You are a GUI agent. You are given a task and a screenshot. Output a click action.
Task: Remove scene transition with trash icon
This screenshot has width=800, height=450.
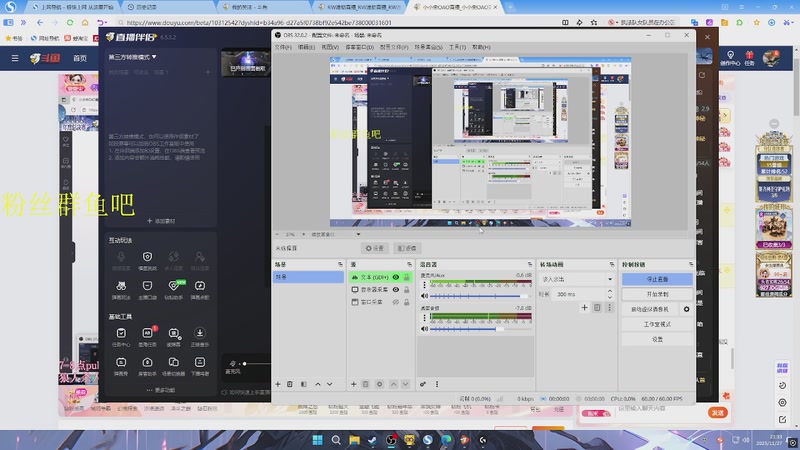(x=597, y=308)
